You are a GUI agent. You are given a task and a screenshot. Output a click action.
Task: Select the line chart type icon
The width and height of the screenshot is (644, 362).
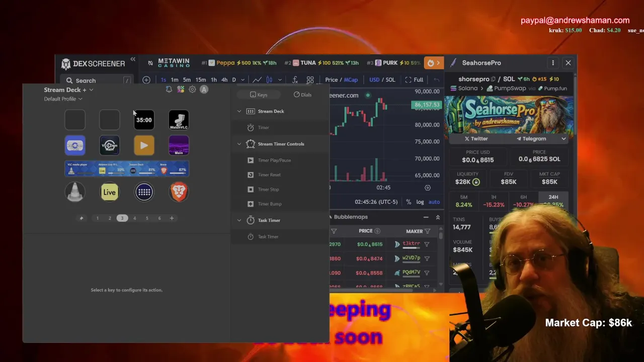coord(257,80)
